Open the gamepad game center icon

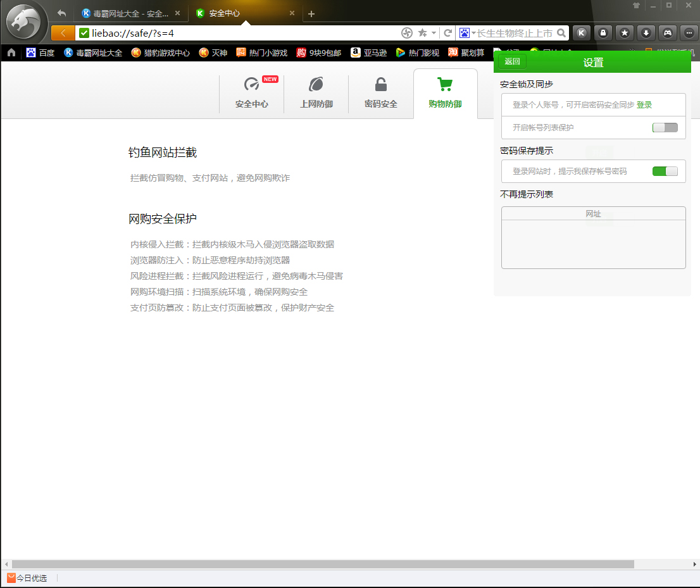coord(668,32)
